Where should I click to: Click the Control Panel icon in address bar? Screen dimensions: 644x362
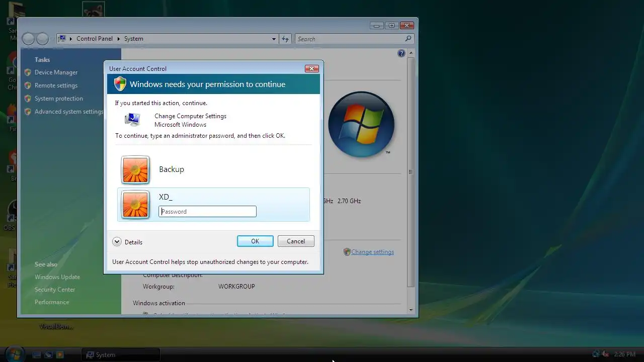(62, 39)
